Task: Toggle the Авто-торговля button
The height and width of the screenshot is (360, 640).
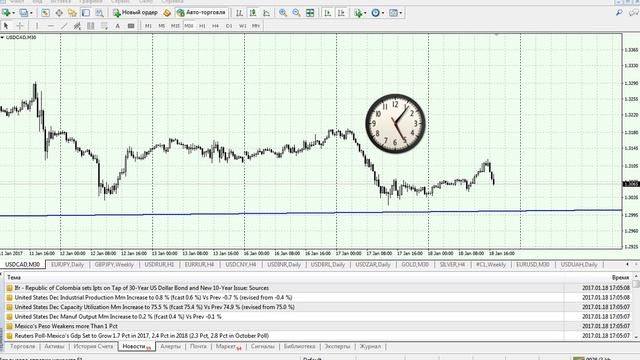Action: [201, 13]
